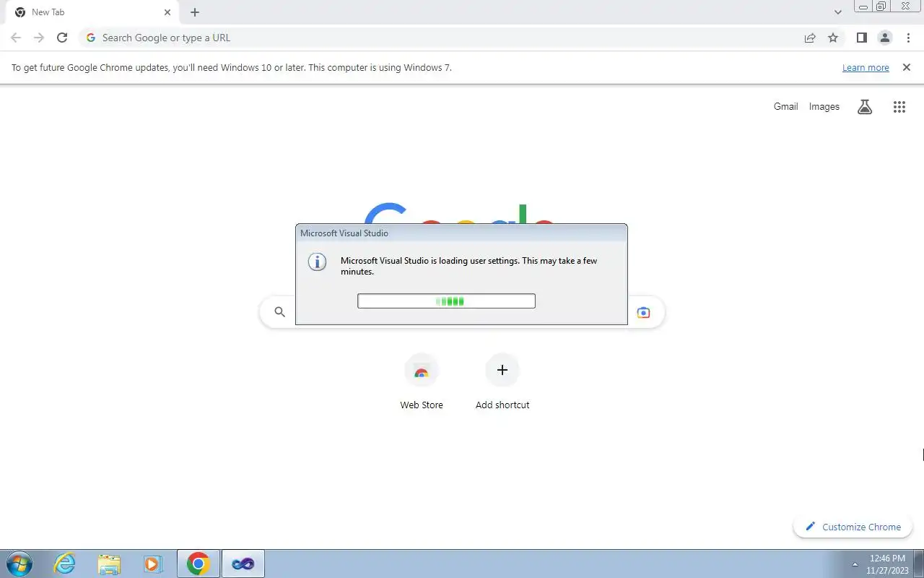Click the share this page icon
924x578 pixels.
pos(810,38)
